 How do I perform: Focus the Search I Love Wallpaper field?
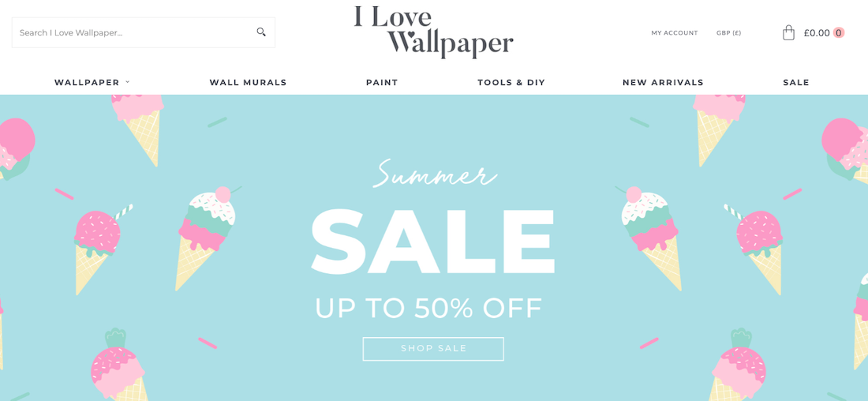point(144,32)
